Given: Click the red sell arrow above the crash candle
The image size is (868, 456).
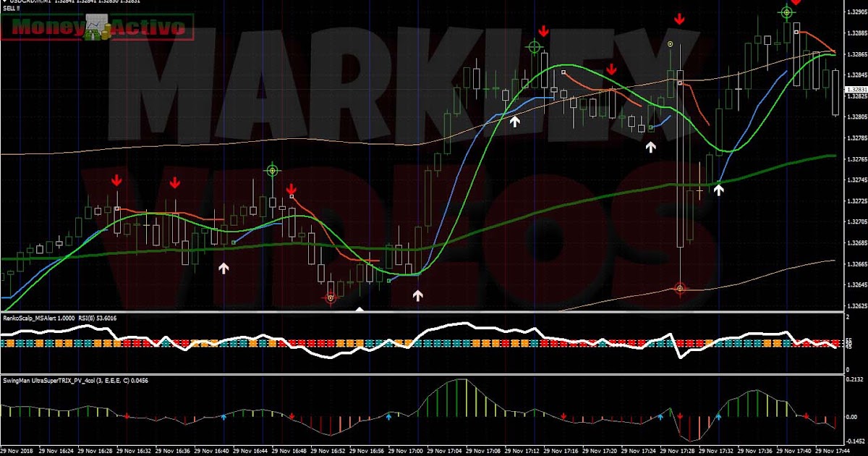Looking at the screenshot, I should pyautogui.click(x=679, y=18).
